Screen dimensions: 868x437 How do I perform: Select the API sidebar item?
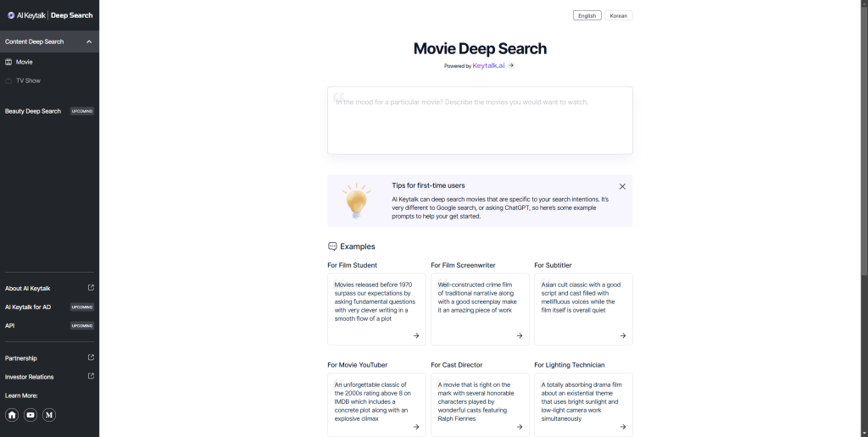click(10, 326)
